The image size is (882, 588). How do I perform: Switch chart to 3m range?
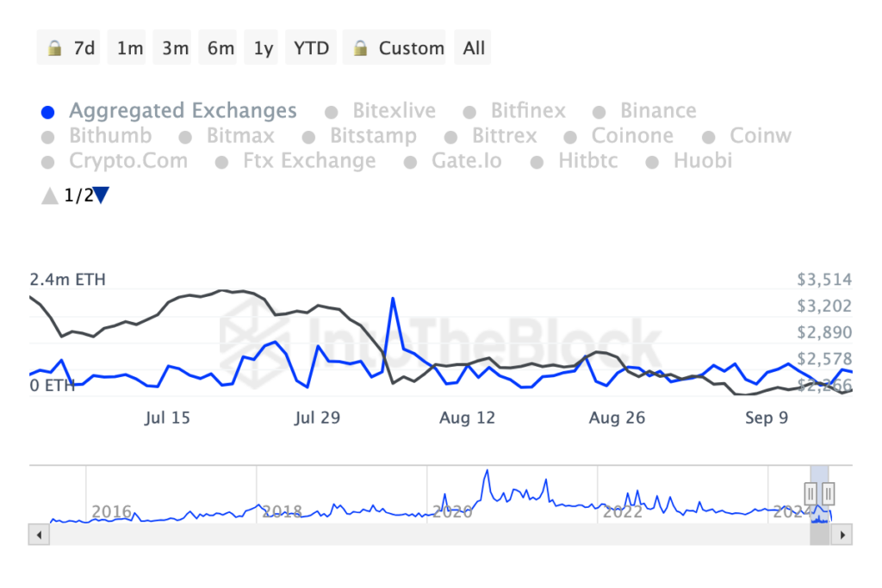tap(172, 47)
